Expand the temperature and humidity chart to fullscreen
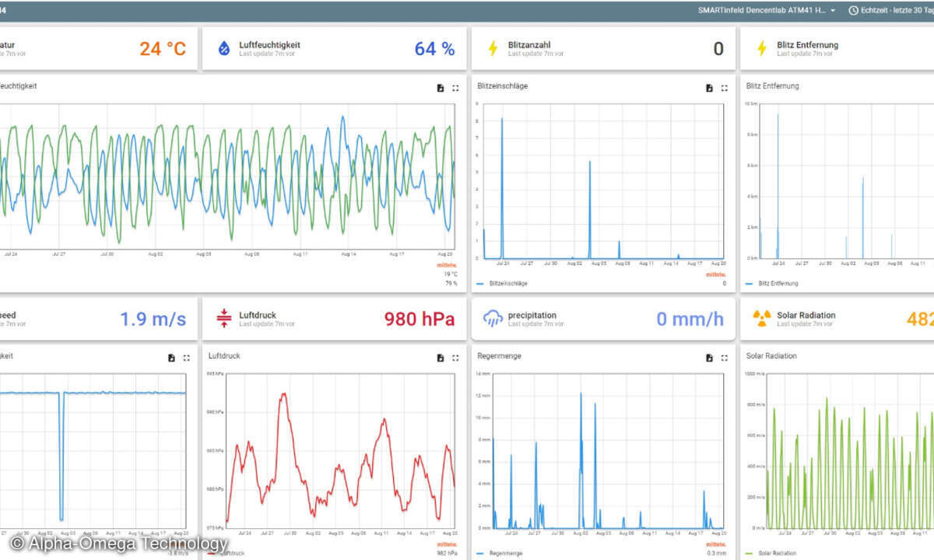Viewport: 934px width, 560px height. (x=455, y=88)
